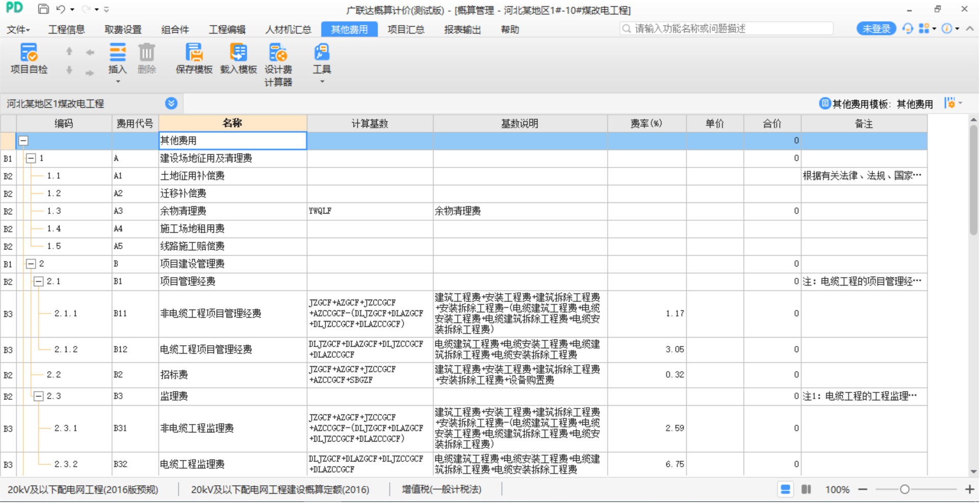Click the zoom out minus icon
The image size is (980, 503).
pos(863,490)
